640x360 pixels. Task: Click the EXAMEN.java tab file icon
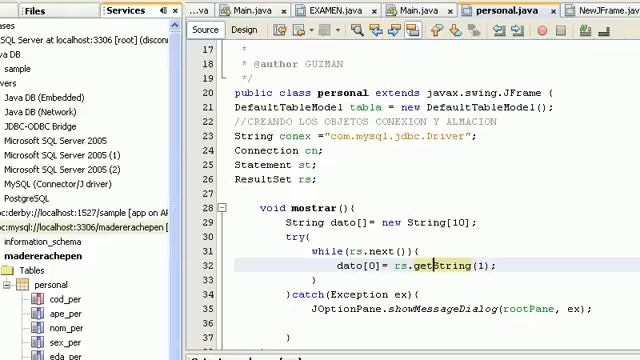(300, 11)
